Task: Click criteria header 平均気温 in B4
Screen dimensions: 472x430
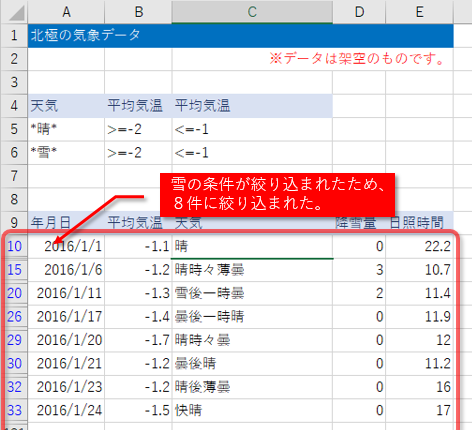Action: click(x=138, y=106)
